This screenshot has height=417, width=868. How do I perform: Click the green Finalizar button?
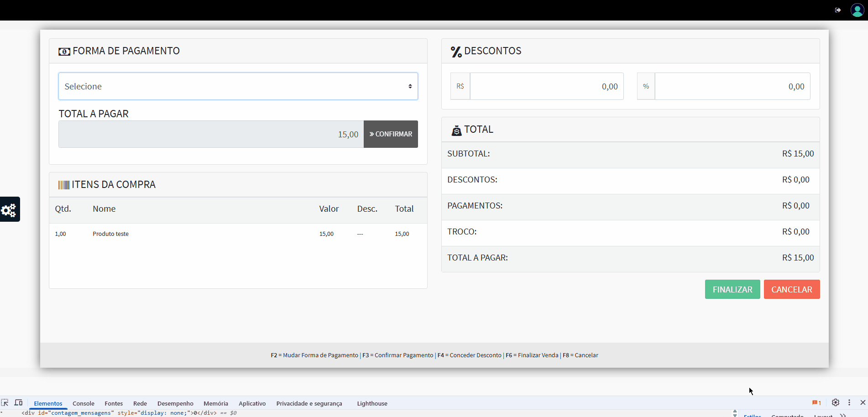[732, 289]
